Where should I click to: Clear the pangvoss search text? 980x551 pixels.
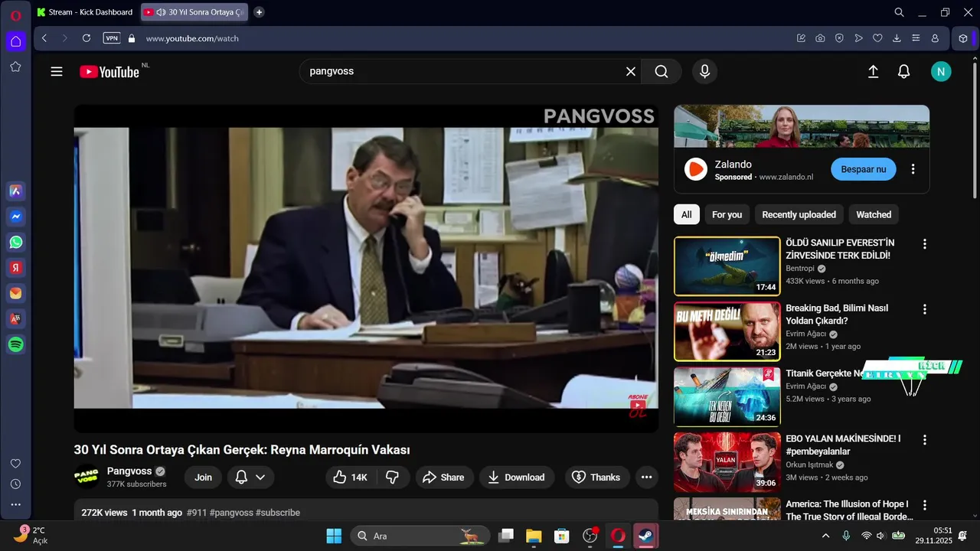pyautogui.click(x=631, y=71)
